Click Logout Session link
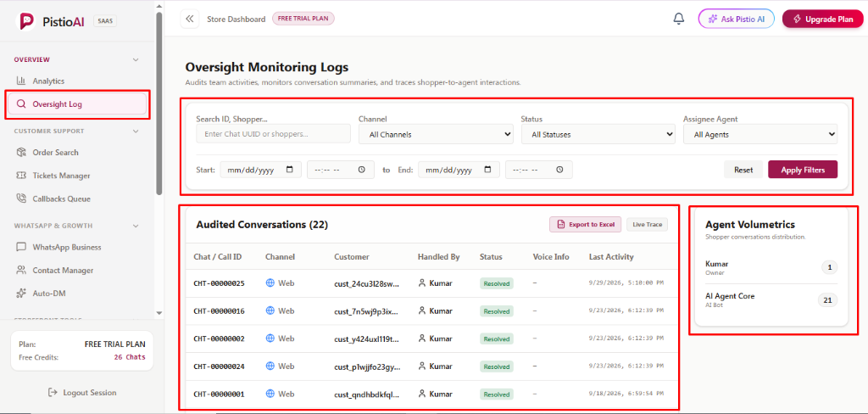Image resolution: width=868 pixels, height=414 pixels. tap(82, 393)
